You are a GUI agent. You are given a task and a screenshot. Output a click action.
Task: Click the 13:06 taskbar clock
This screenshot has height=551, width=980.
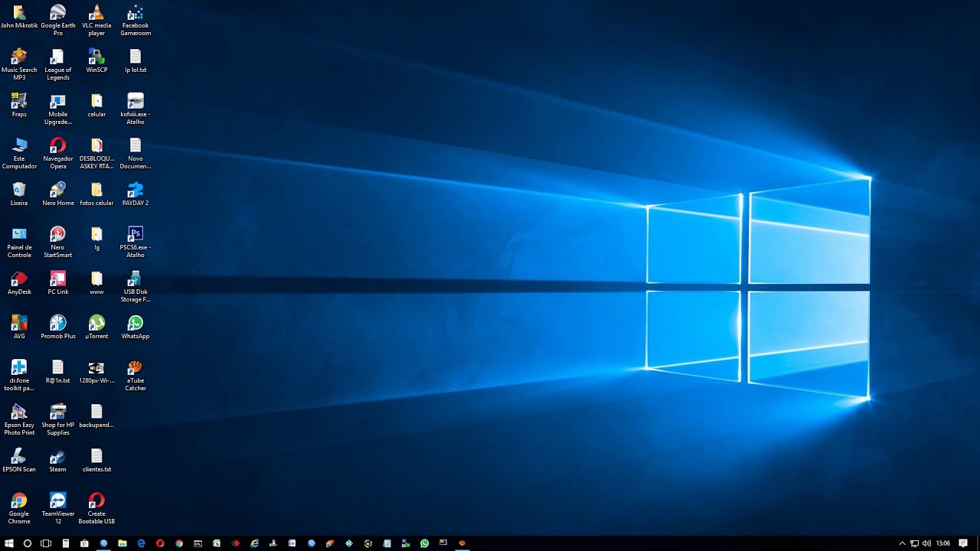tap(943, 543)
